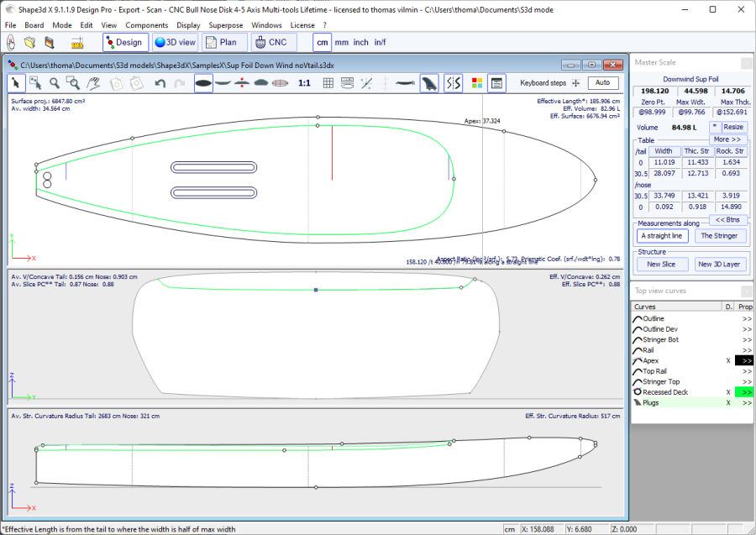Switch units to mm

341,42
